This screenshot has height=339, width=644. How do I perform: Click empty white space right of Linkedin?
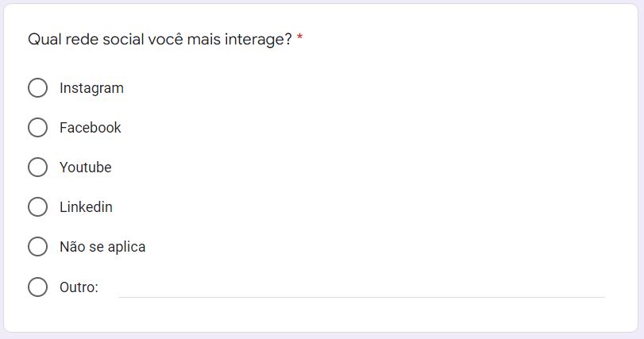(x=357, y=207)
